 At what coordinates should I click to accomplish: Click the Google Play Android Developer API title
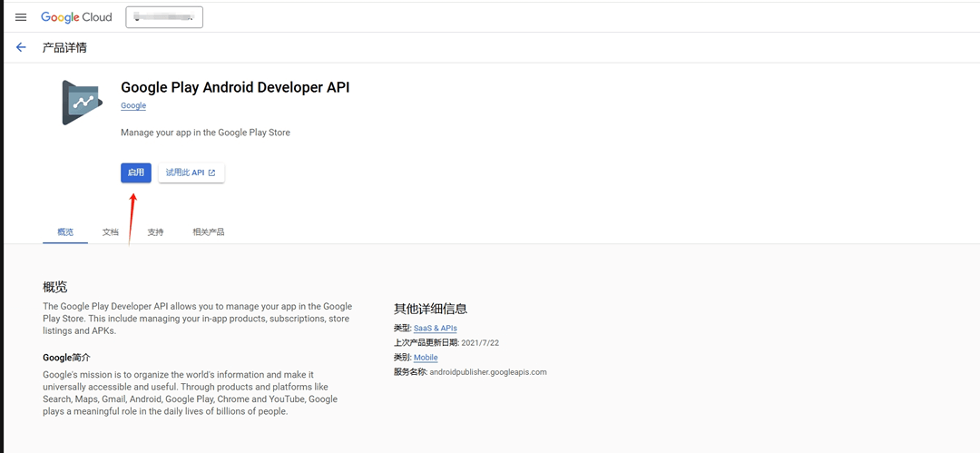pyautogui.click(x=235, y=87)
